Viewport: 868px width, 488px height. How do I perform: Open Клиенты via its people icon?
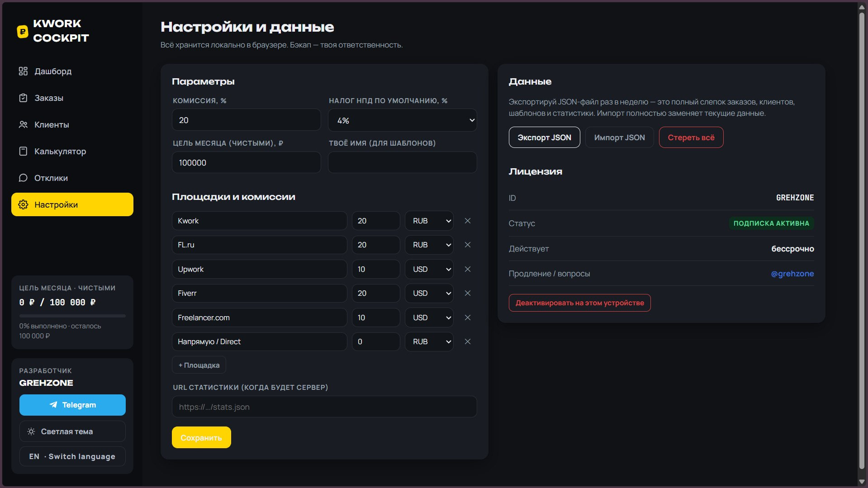click(x=23, y=124)
